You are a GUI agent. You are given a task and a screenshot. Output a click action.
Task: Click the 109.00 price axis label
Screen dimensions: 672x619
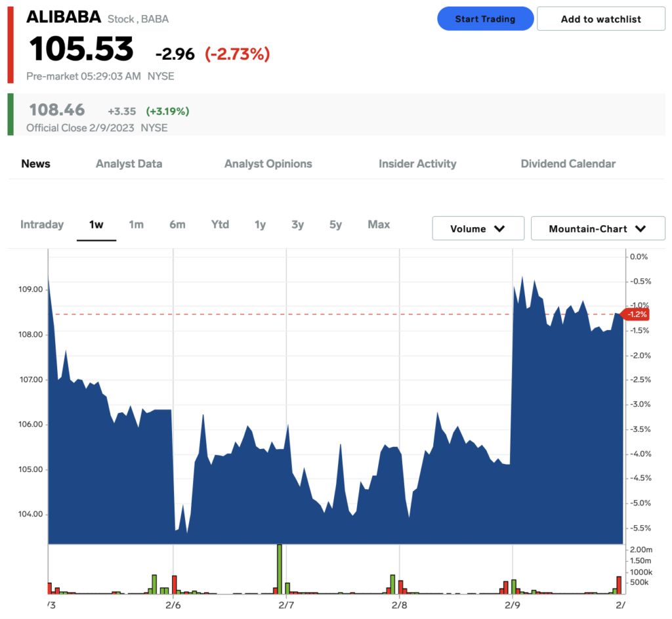tap(30, 289)
